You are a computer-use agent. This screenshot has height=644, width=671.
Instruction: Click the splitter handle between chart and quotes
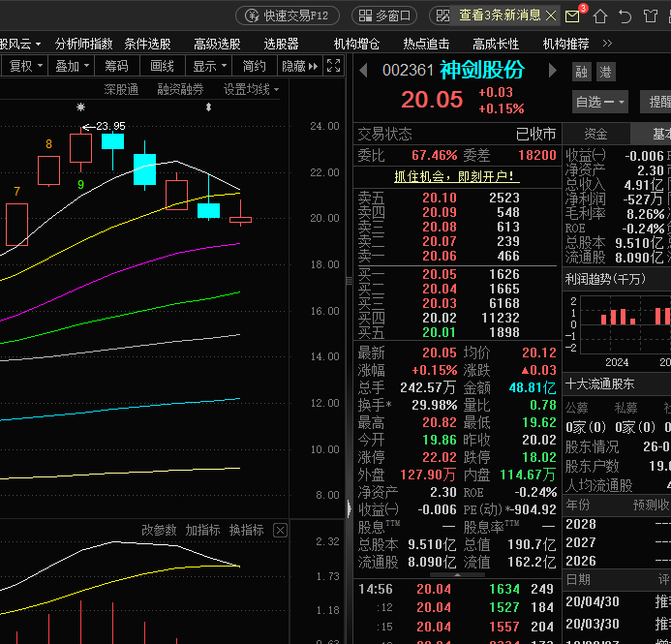pyautogui.click(x=349, y=281)
